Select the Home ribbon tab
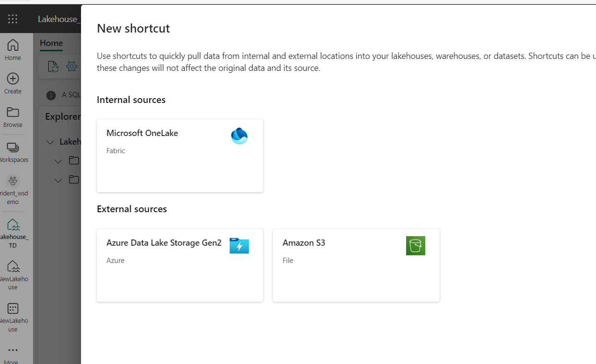 tap(51, 43)
